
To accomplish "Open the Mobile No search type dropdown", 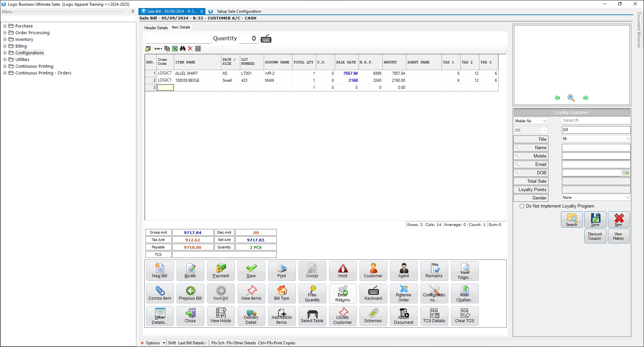I will [x=544, y=121].
